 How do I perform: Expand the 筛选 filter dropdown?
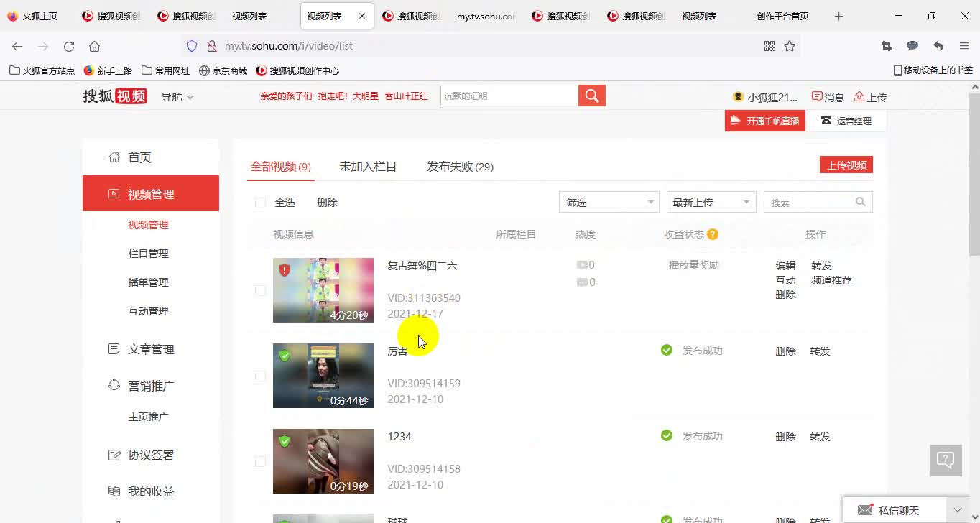[609, 203]
